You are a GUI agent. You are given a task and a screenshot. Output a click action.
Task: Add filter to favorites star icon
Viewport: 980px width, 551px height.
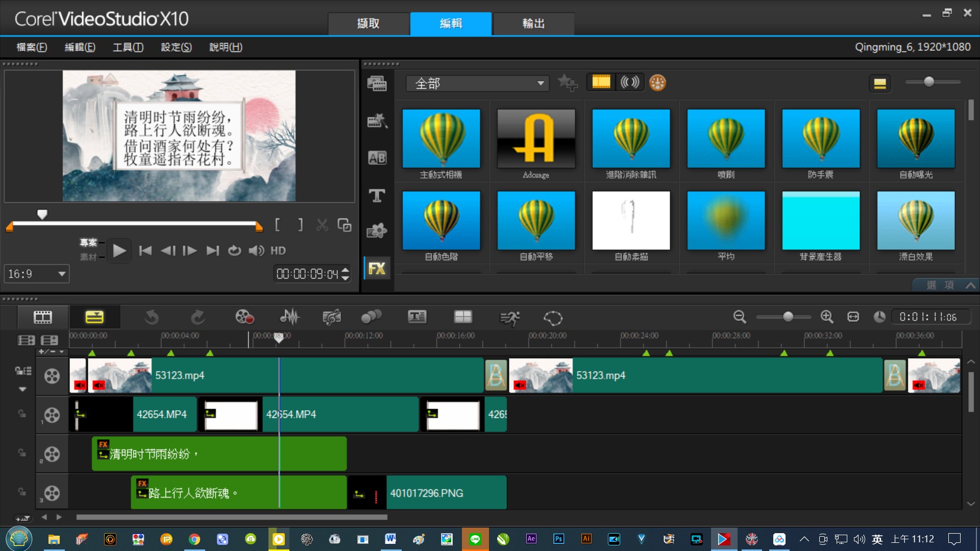click(x=568, y=83)
